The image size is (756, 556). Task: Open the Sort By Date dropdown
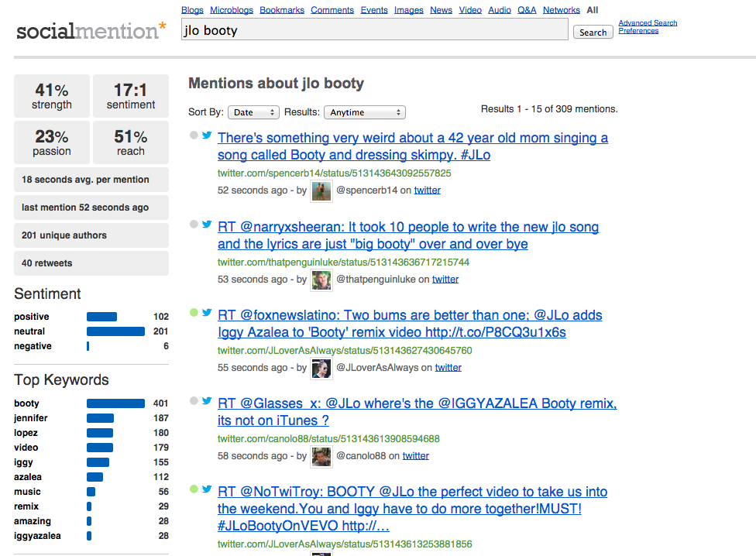tap(253, 112)
